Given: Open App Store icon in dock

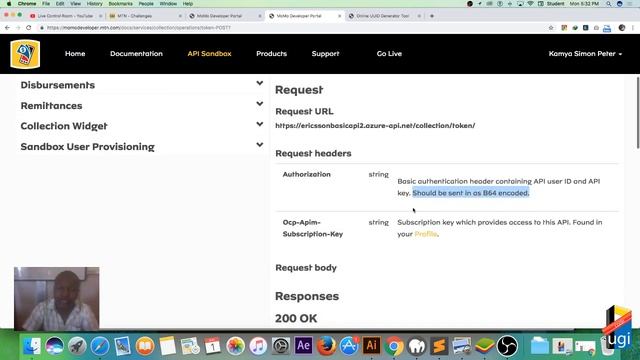Looking at the screenshot, I should tap(349, 346).
